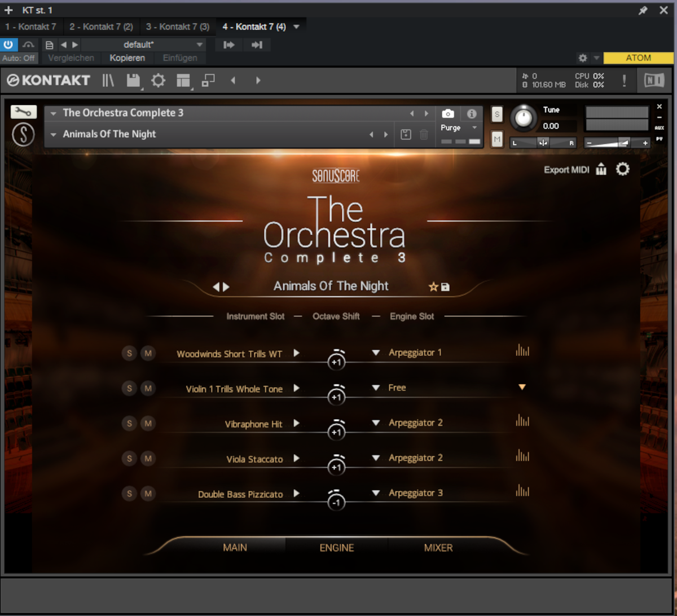The image size is (677, 616).
Task: Pin the plugin window with the pin icon
Action: (643, 10)
